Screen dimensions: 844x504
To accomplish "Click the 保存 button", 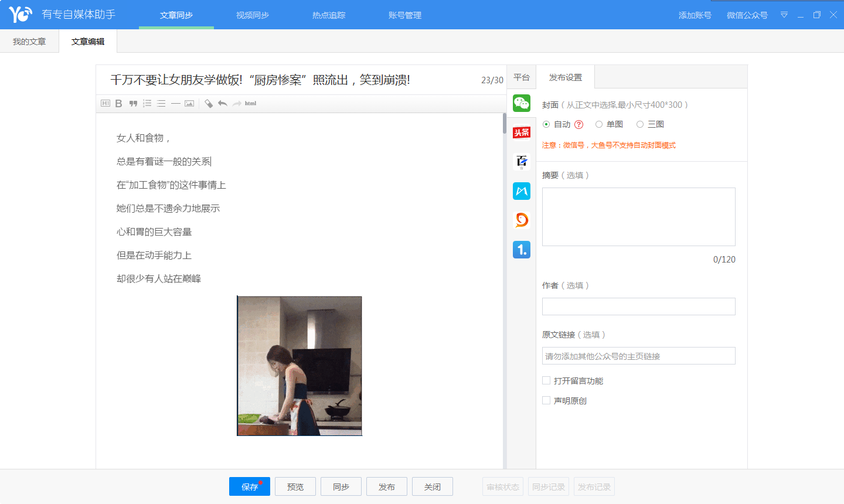I will click(250, 487).
